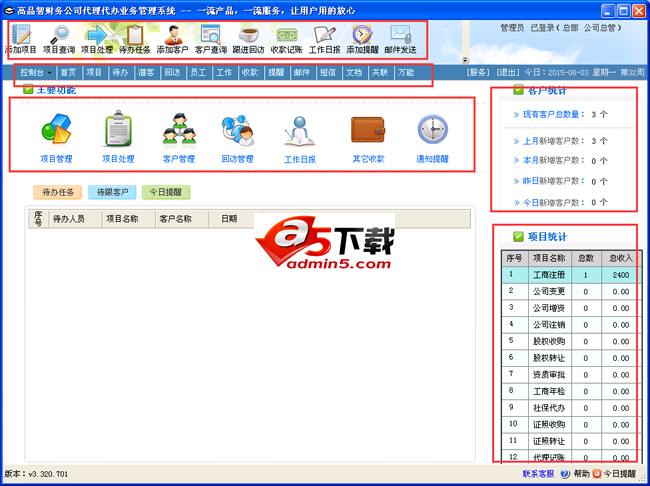Viewport: 650px width, 486px height.
Task: Click the 帮助 text in status bar
Action: [x=581, y=474]
